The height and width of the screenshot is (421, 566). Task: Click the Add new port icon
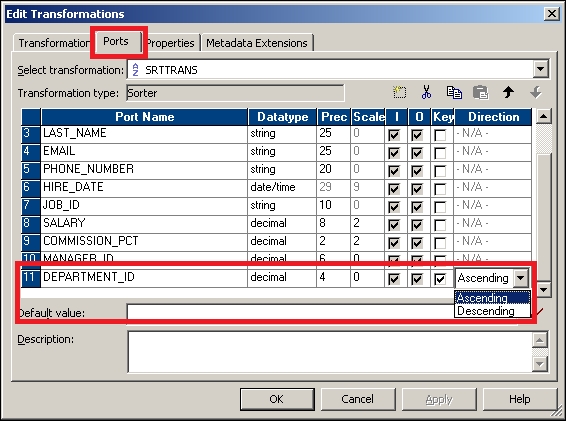pos(399,92)
